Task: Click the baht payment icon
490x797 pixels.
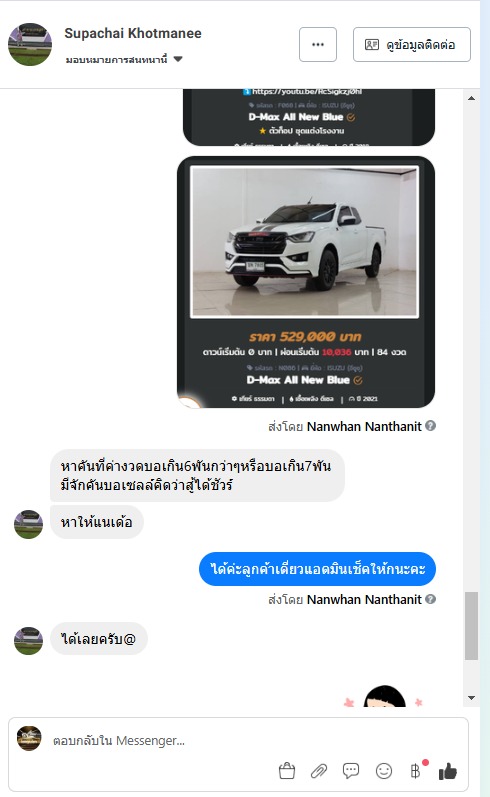Action: coord(416,771)
